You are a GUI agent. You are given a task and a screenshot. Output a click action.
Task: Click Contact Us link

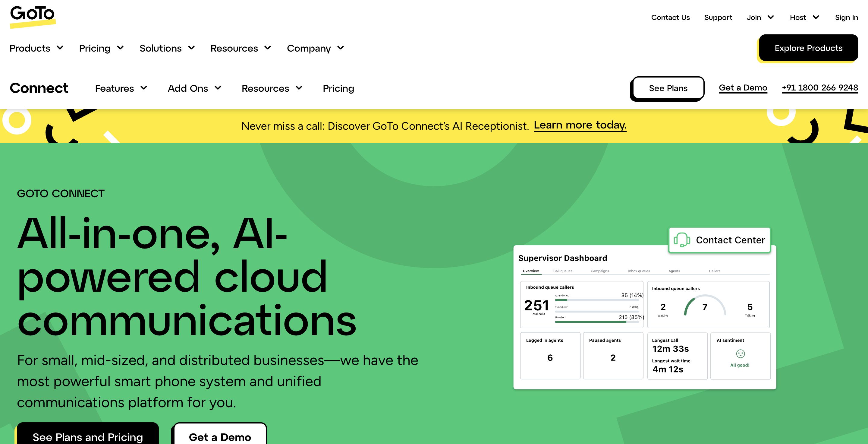pyautogui.click(x=670, y=17)
